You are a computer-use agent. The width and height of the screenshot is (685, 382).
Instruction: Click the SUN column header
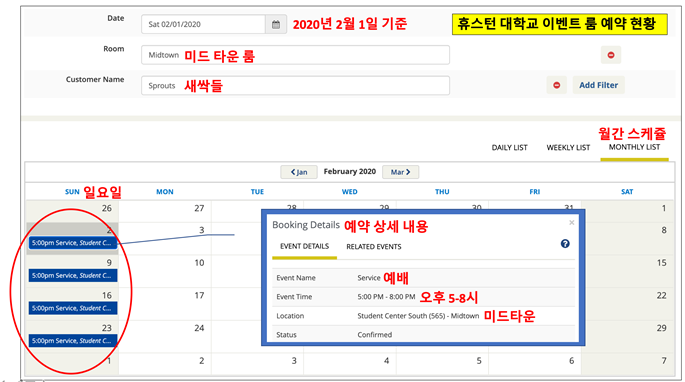pos(72,192)
